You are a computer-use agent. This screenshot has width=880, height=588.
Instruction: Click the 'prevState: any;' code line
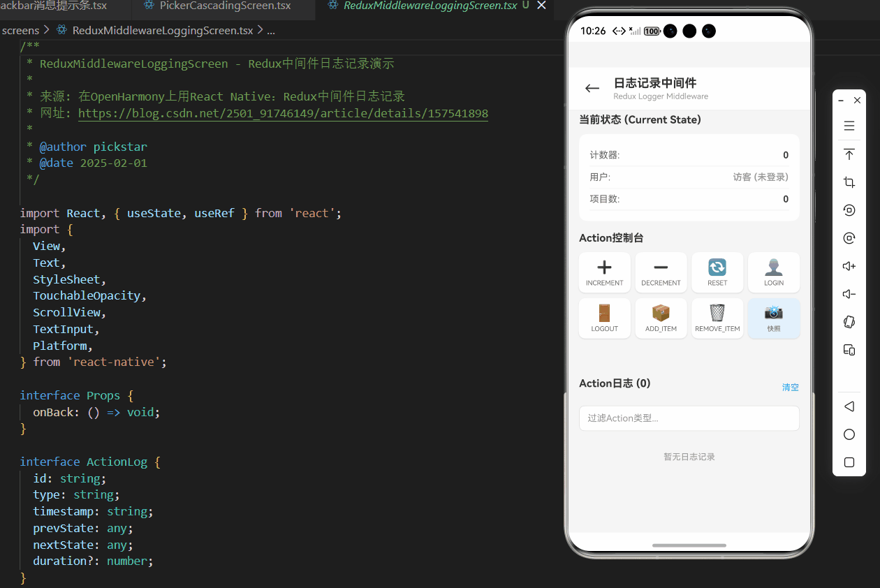coord(83,528)
